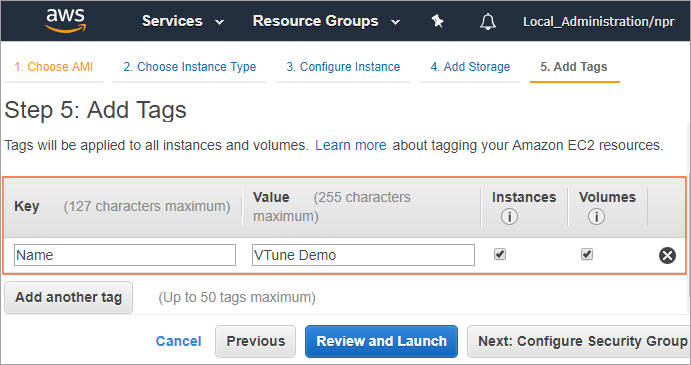Click the Review and Launch button
The image size is (691, 365).
(381, 341)
